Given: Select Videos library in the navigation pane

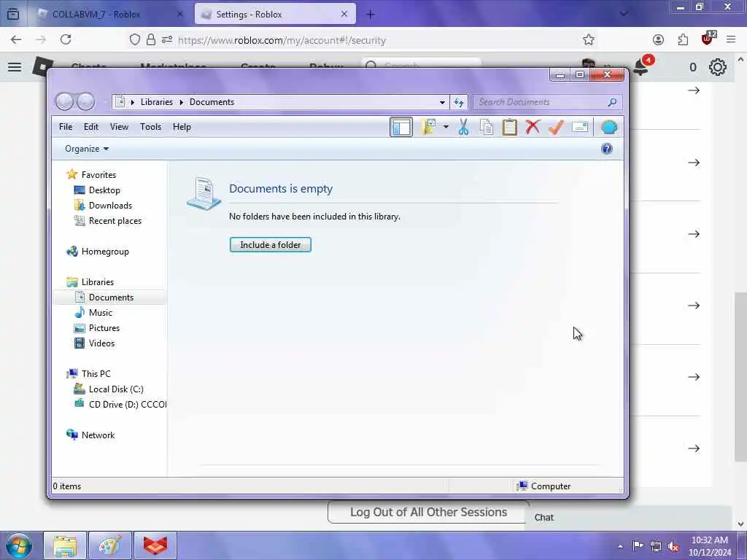Looking at the screenshot, I should coord(94,343).
